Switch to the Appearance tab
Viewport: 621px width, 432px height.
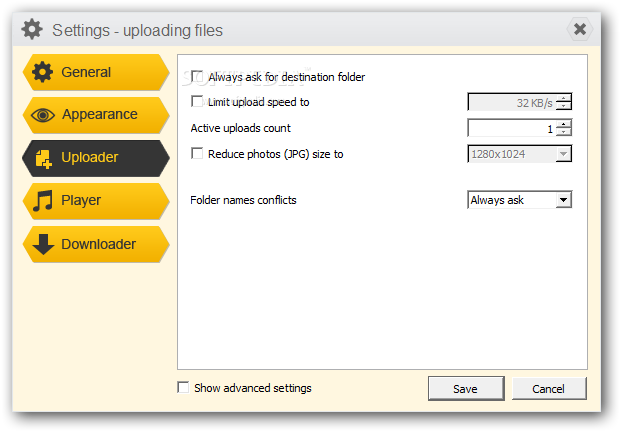point(96,115)
